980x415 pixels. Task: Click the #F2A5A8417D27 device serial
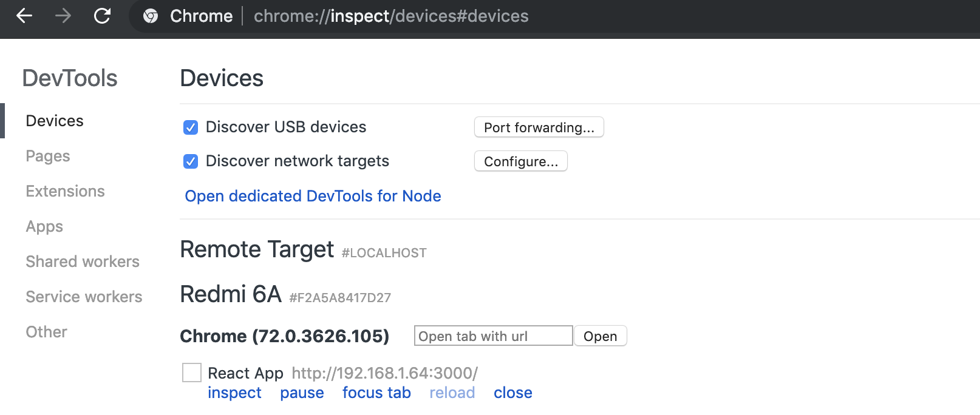(x=340, y=298)
